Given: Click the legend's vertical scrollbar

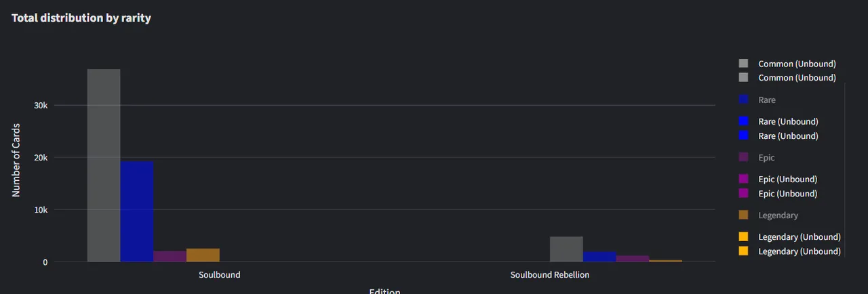Looking at the screenshot, I should [x=844, y=169].
